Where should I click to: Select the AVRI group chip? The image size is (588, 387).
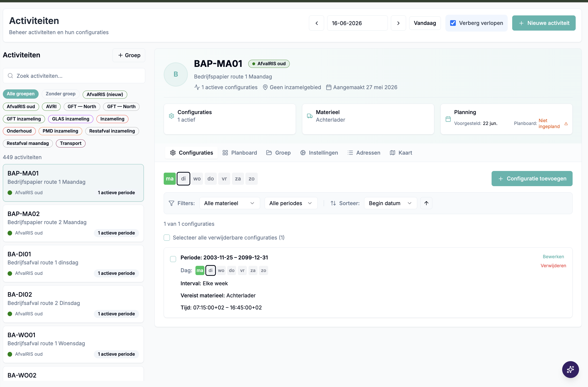tap(51, 106)
